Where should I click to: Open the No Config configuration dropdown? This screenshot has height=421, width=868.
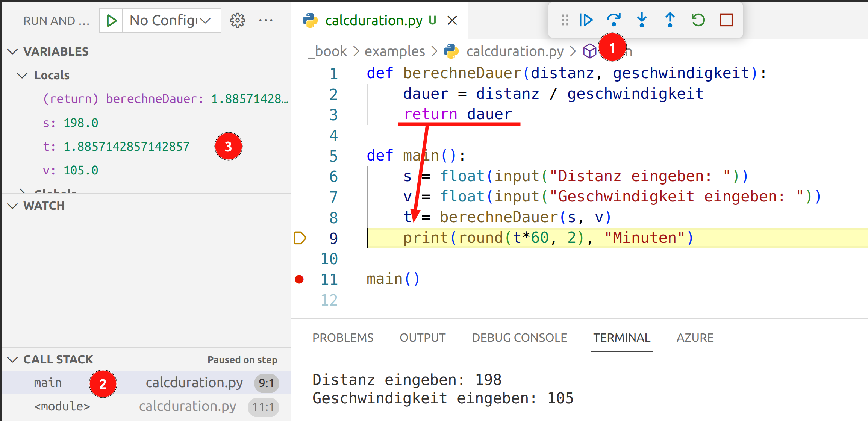pyautogui.click(x=171, y=21)
